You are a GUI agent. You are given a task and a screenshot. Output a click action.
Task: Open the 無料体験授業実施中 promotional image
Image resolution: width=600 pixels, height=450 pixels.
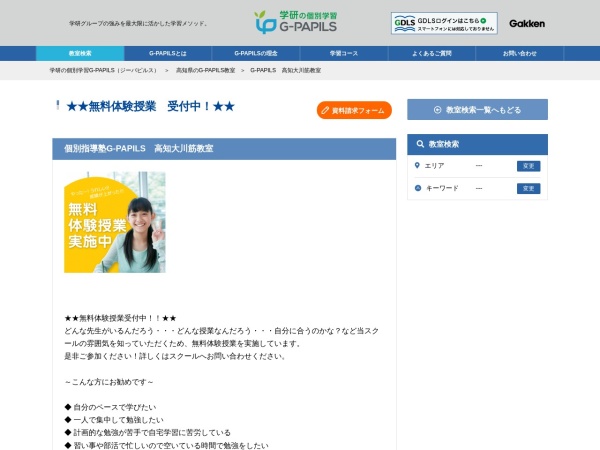point(115,222)
